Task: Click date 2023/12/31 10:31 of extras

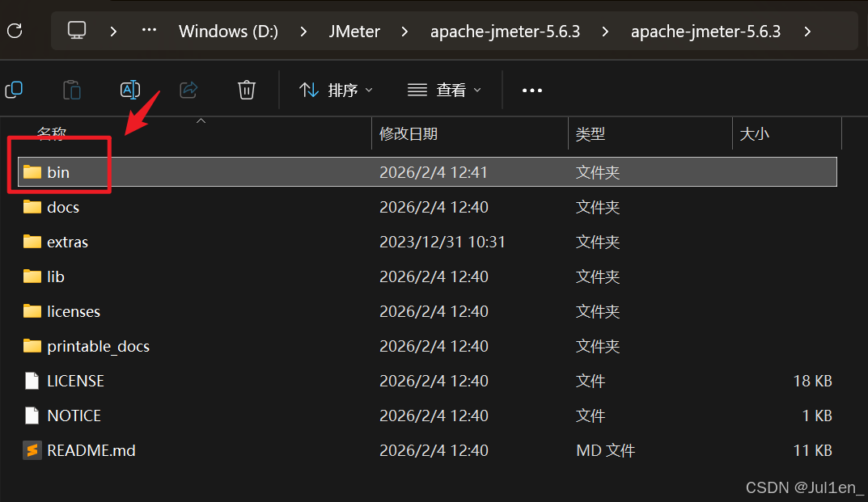Action: [442, 242]
